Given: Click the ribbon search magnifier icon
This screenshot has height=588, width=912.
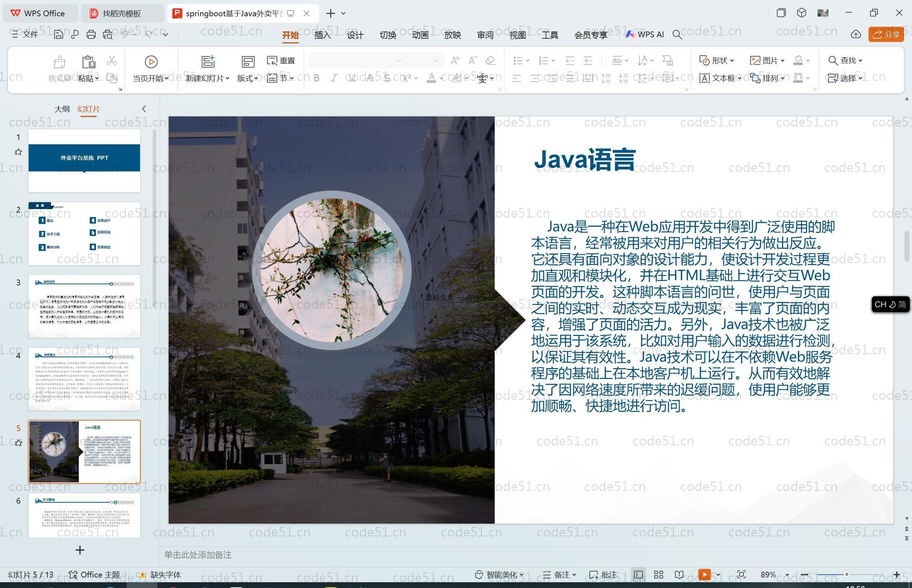Looking at the screenshot, I should click(677, 35).
